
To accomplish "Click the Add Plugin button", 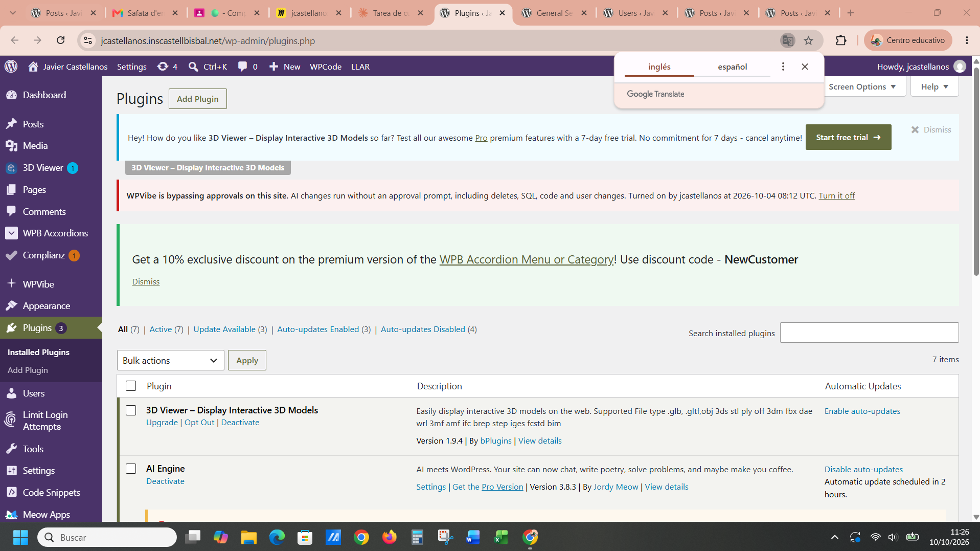I will pyautogui.click(x=198, y=99).
